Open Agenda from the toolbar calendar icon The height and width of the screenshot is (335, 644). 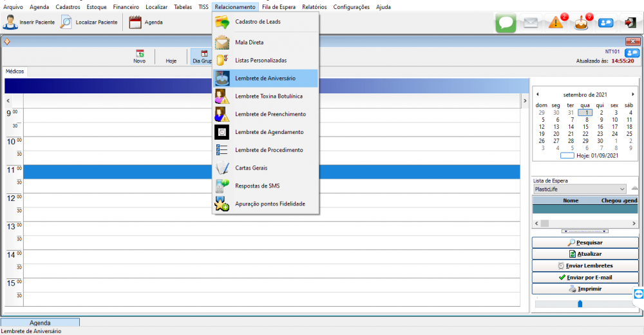tap(135, 22)
